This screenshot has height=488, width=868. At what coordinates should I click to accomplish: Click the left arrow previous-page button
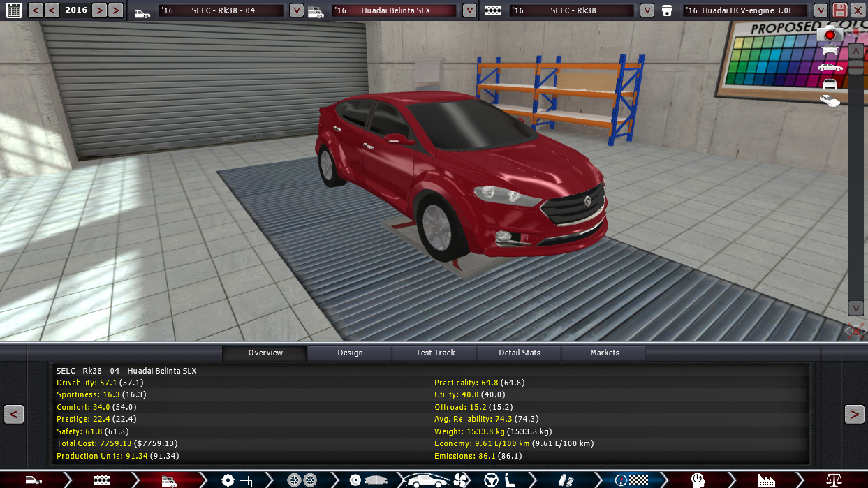pos(14,414)
